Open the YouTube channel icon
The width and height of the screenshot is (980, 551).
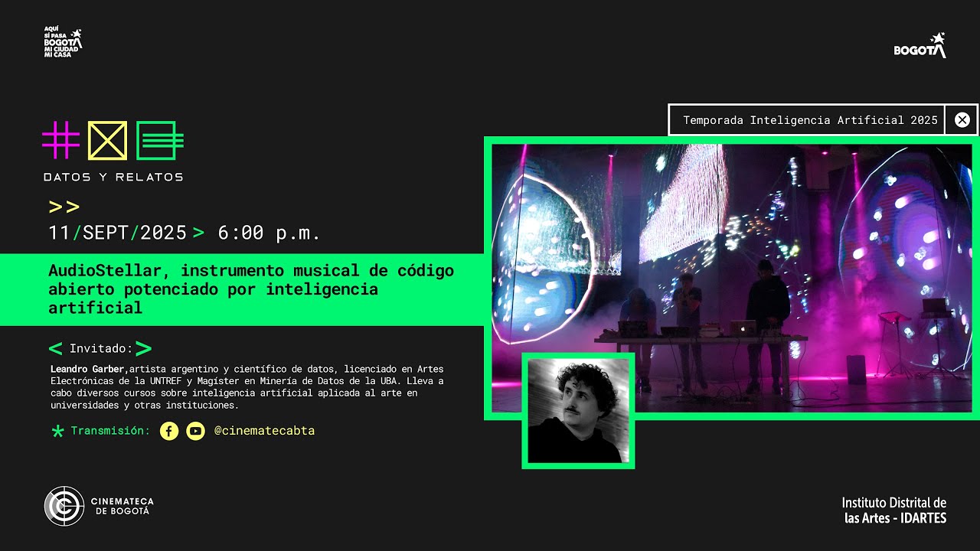195,431
